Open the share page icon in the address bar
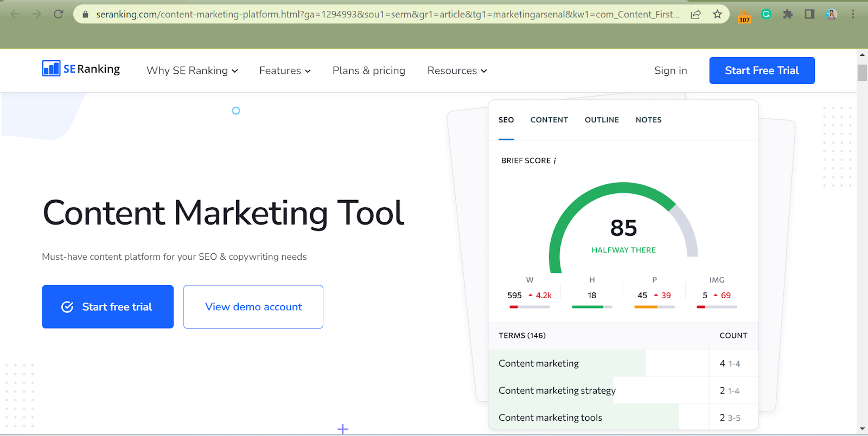 695,14
